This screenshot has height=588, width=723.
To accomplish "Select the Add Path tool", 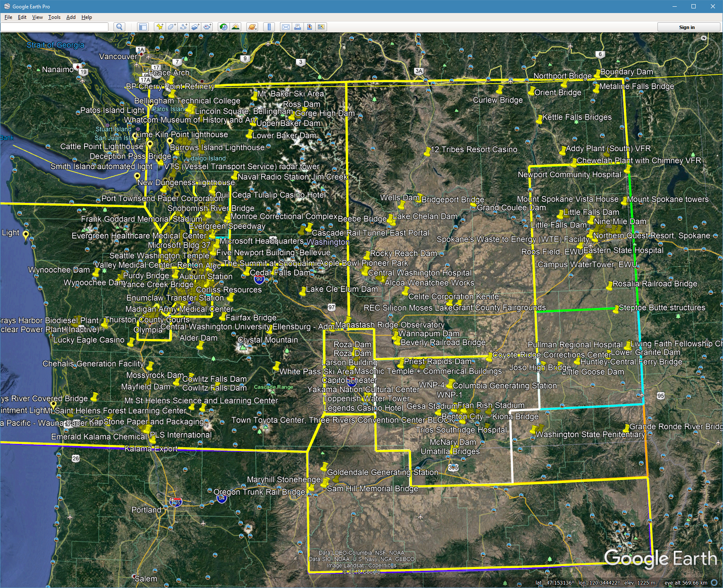I will (184, 27).
